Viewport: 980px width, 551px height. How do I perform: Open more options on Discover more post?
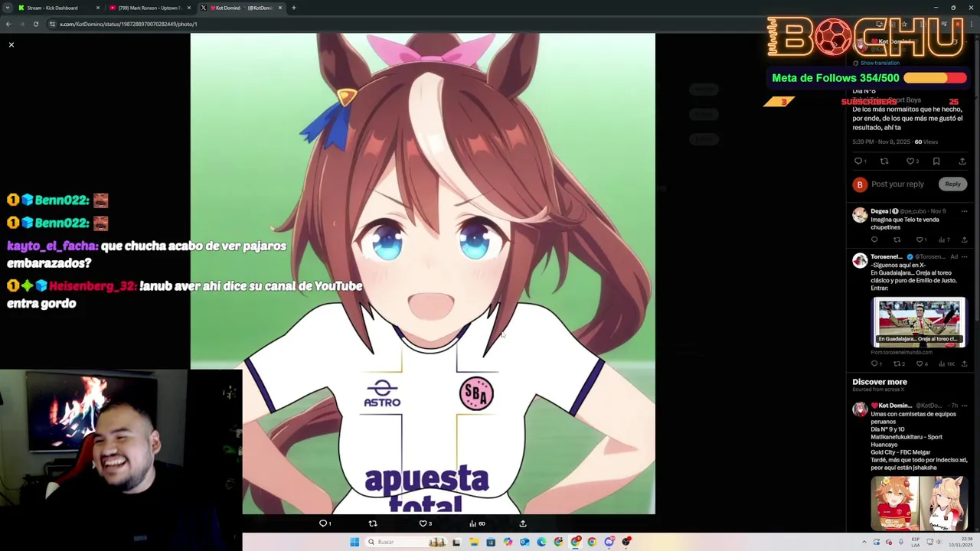click(964, 406)
